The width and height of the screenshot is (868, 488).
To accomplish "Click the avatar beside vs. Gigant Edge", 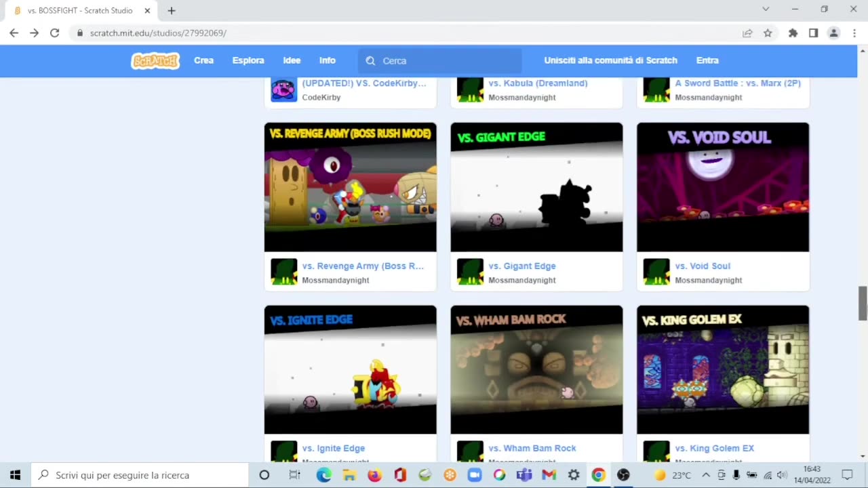I will click(470, 272).
